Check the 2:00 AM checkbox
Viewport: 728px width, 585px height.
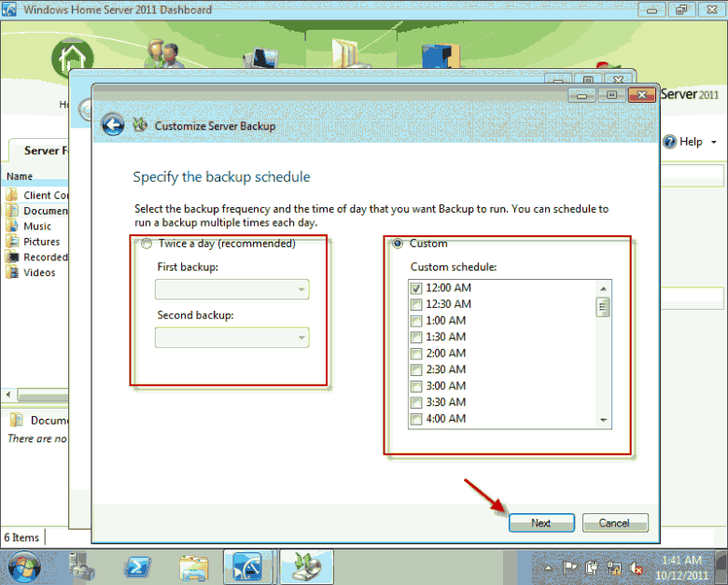(x=416, y=354)
